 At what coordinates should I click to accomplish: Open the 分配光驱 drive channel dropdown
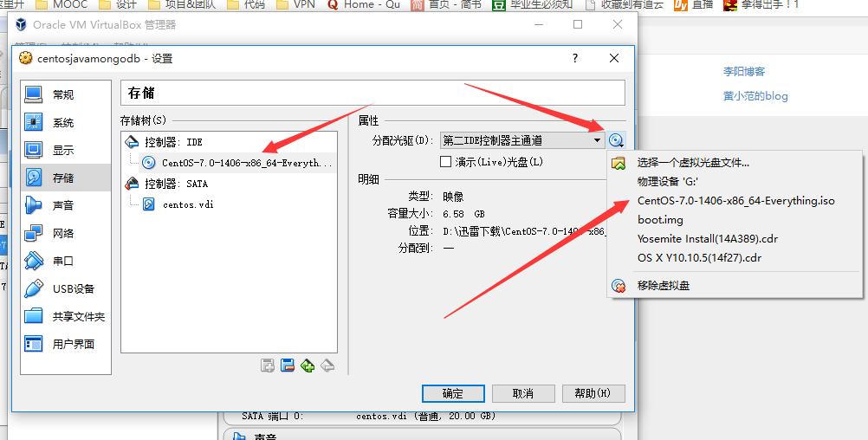pyautogui.click(x=522, y=140)
